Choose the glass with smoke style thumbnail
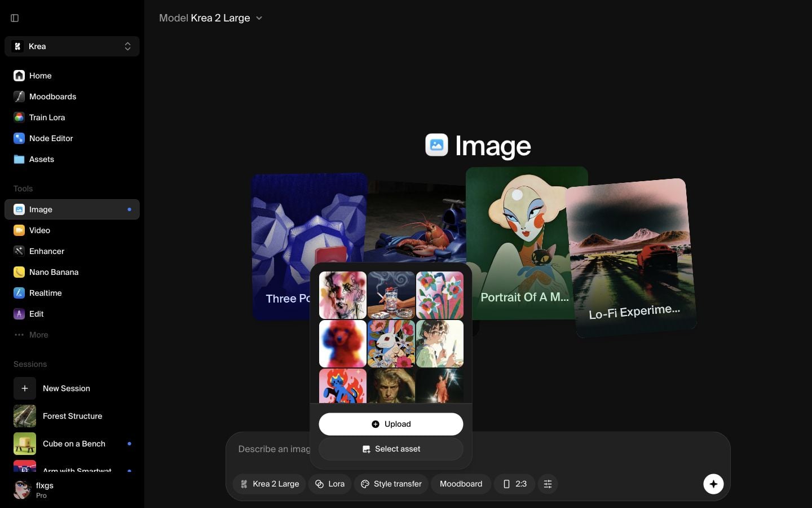Screen dimensions: 812x508 (391, 295)
